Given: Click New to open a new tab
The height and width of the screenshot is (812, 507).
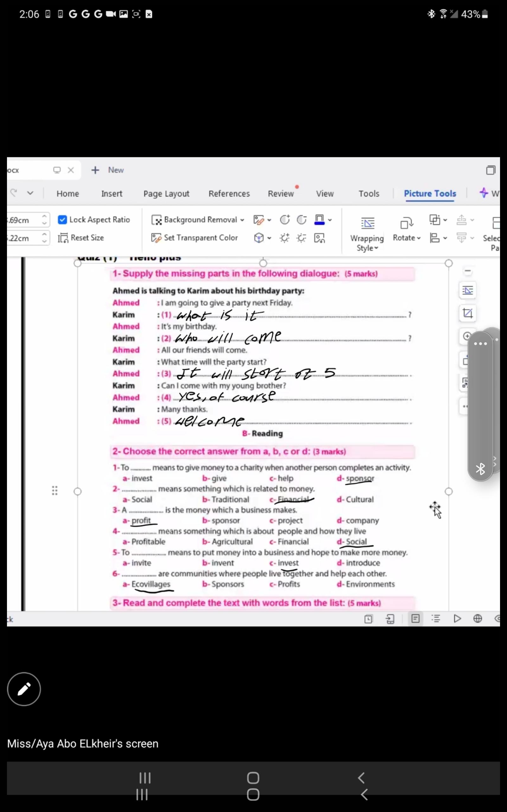Looking at the screenshot, I should pos(108,170).
